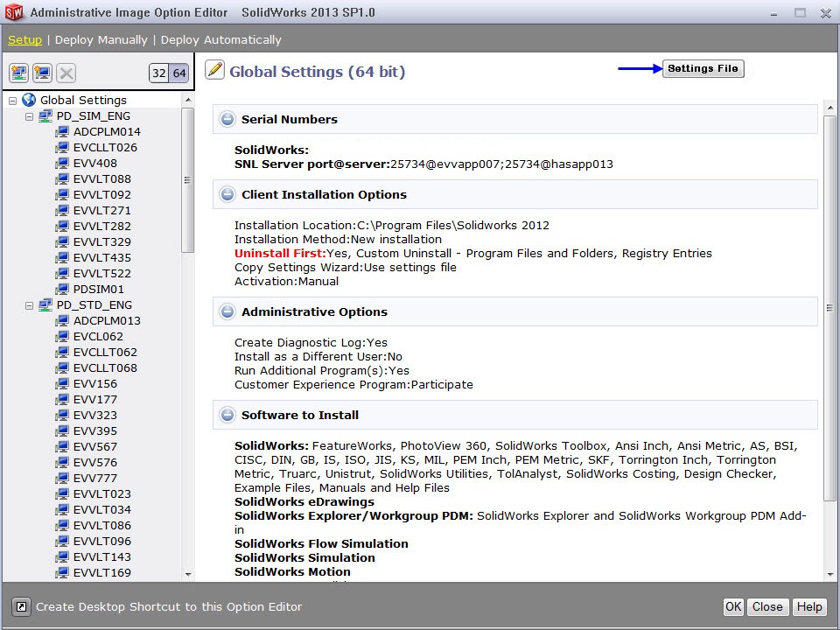Viewport: 840px width, 630px height.
Task: Click the computer icon next to EVVLT169
Action: [x=62, y=572]
